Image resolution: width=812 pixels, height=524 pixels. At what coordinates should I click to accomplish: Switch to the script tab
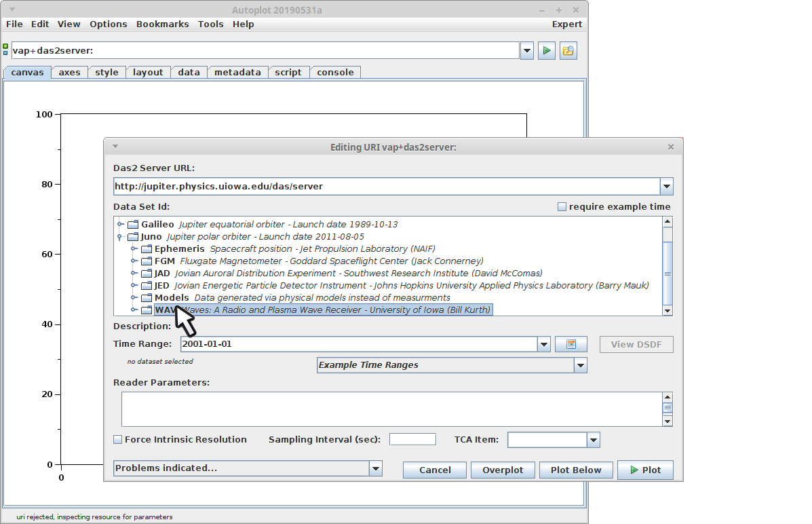click(288, 73)
